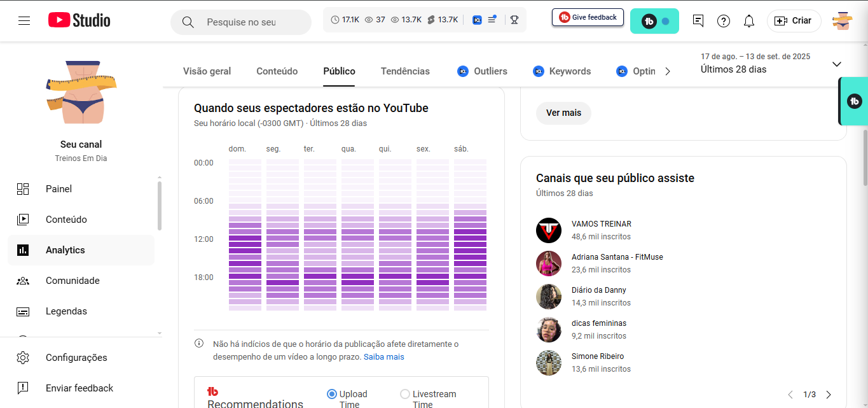Click the channel avatar in top right
This screenshot has height=408, width=868.
[x=843, y=21]
